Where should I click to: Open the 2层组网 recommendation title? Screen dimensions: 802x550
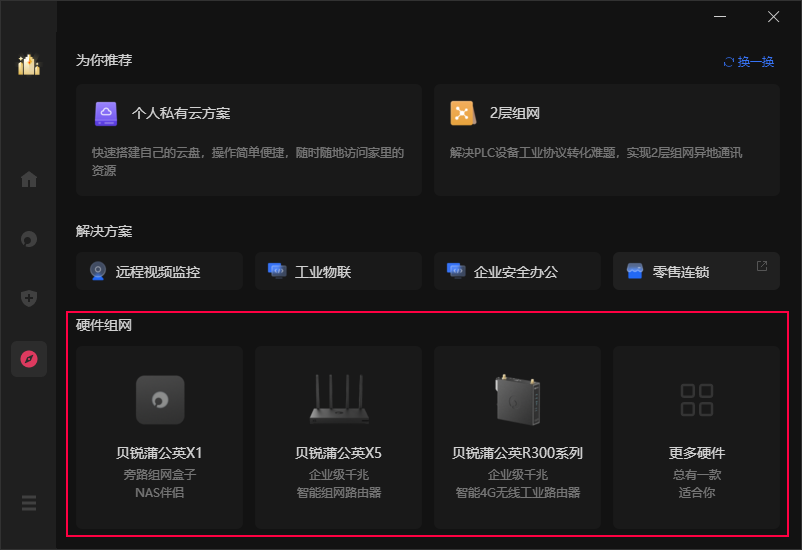tap(515, 113)
